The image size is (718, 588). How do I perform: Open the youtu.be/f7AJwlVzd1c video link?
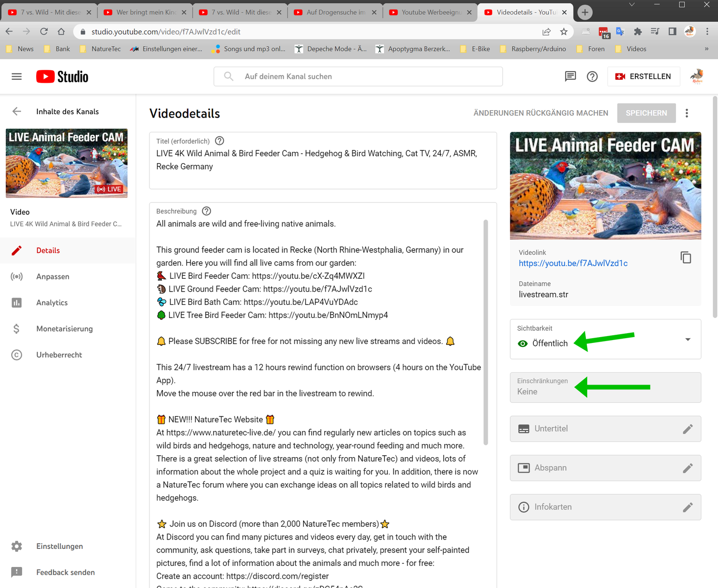click(x=573, y=264)
